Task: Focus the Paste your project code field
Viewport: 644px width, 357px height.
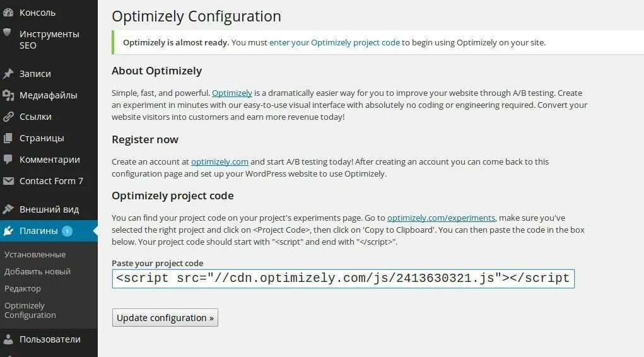Action: coord(343,279)
